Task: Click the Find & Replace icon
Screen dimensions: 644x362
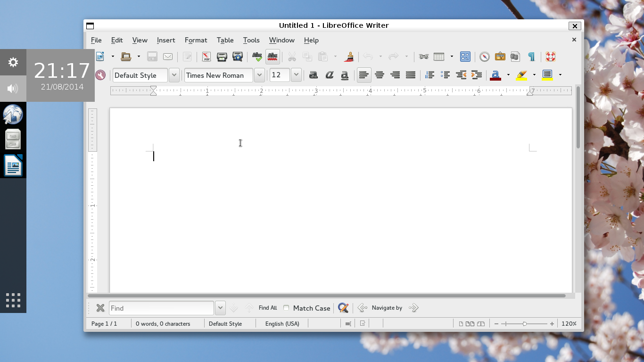Action: (x=343, y=308)
